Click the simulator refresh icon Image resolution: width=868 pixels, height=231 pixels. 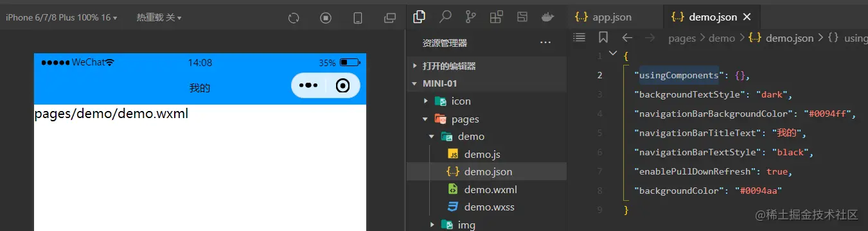(x=294, y=18)
